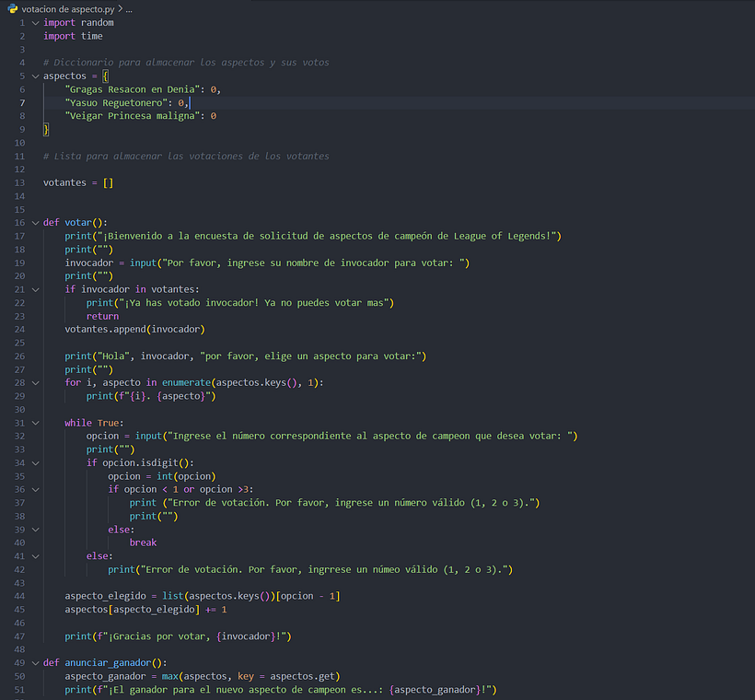The width and height of the screenshot is (755, 700).
Task: Click function name 'votar' on line 16
Action: [78, 223]
